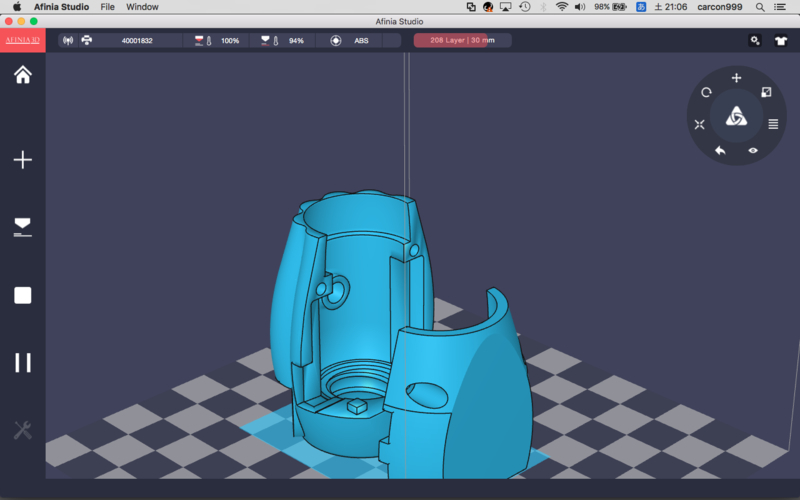Click the 208 Layer progress bar
Image resolution: width=800 pixels, height=500 pixels.
(462, 40)
